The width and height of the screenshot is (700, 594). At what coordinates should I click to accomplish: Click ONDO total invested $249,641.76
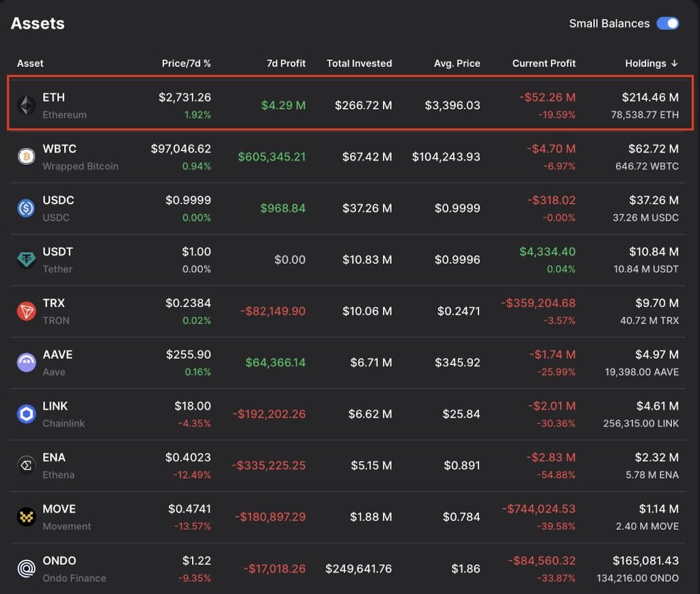click(x=358, y=569)
